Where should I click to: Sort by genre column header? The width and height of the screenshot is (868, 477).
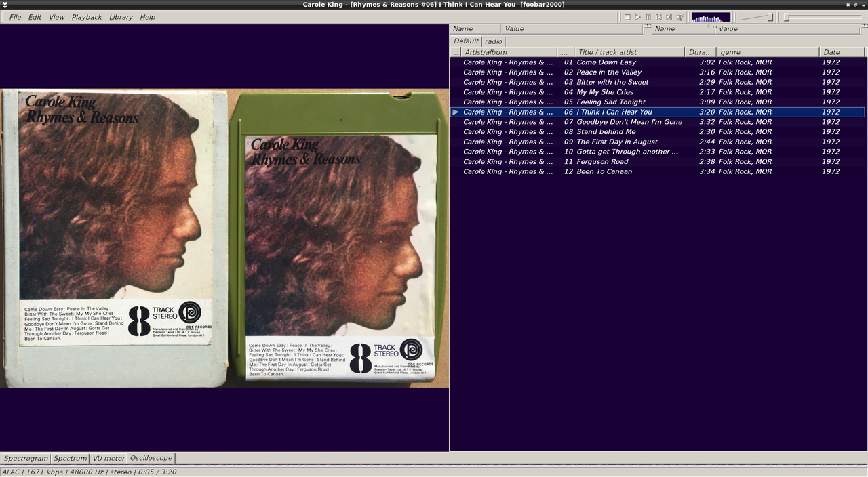pyautogui.click(x=768, y=52)
